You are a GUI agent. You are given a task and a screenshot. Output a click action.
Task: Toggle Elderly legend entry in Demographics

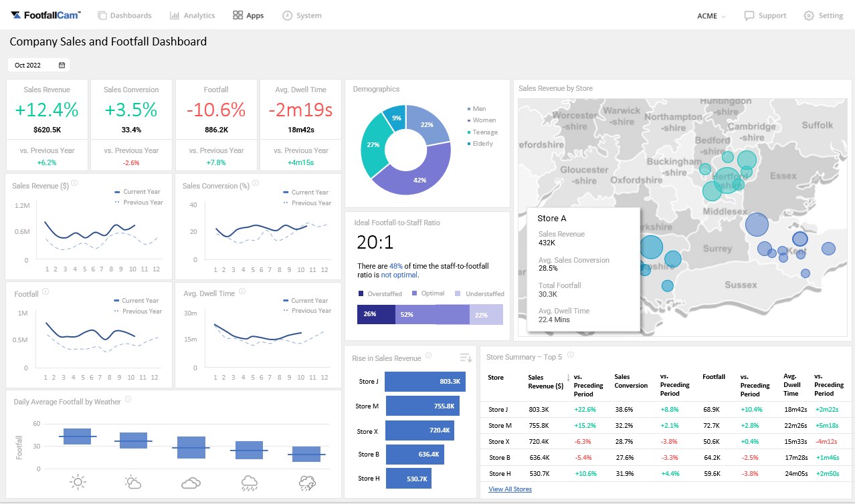[x=480, y=144]
